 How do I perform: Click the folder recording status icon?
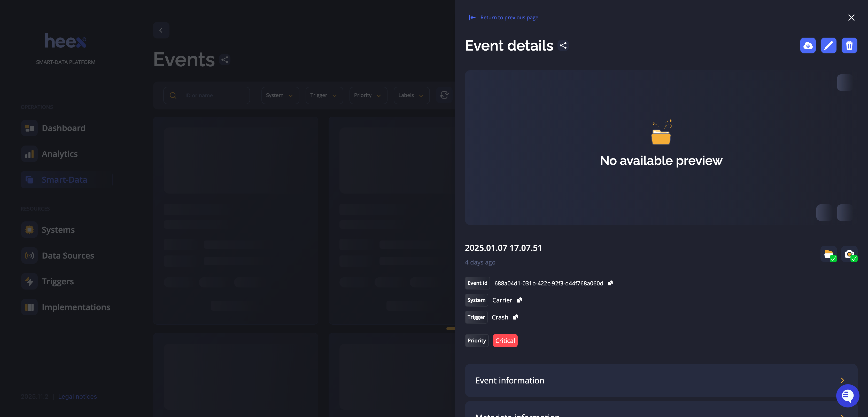point(828,254)
